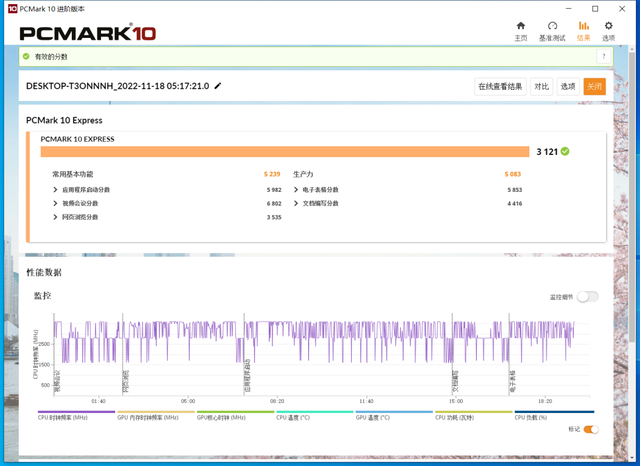Image resolution: width=640 pixels, height=466 pixels.
Task: Select the CPU 温度 (°C) legend item
Action: [x=314, y=415]
